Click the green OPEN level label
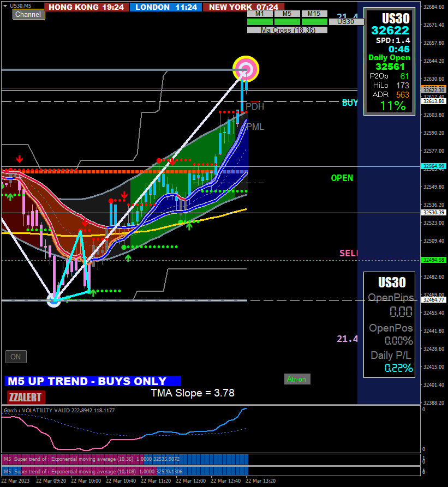Screen dimensions: 448x487 pos(342,178)
